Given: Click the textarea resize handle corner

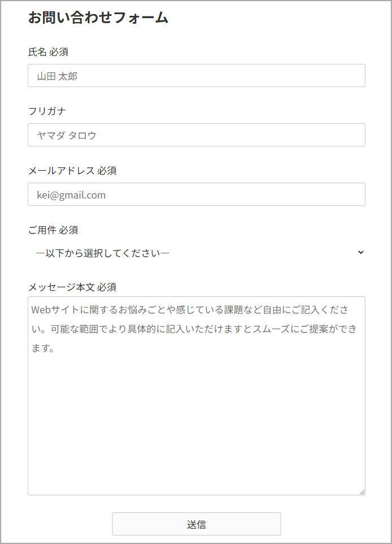Looking at the screenshot, I should point(362,492).
